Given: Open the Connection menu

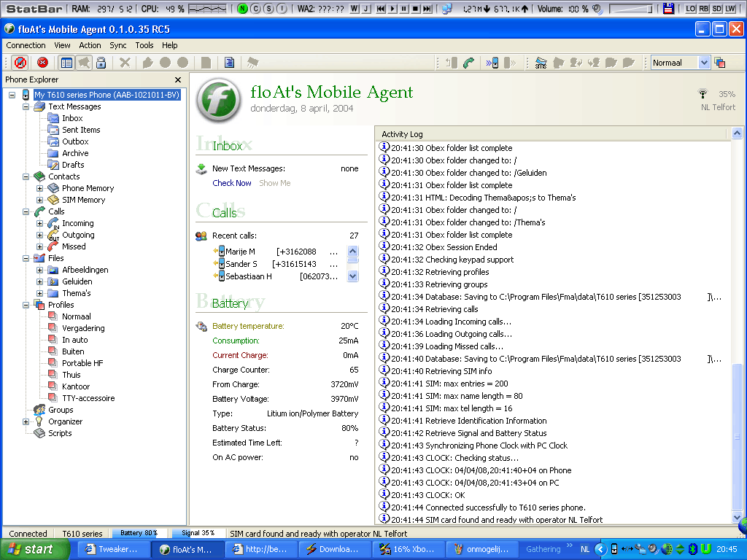Looking at the screenshot, I should [x=26, y=45].
